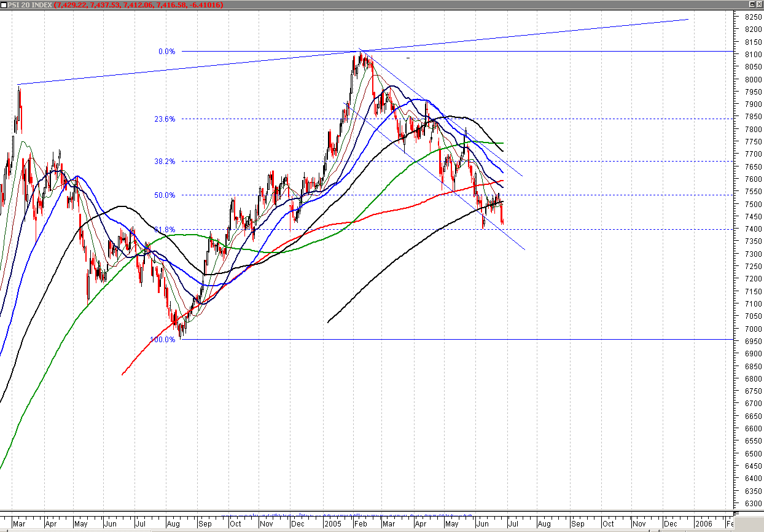This screenshot has width=764, height=532.
Task: Select the 38.2% Fibonacci retracement label
Action: [165, 162]
